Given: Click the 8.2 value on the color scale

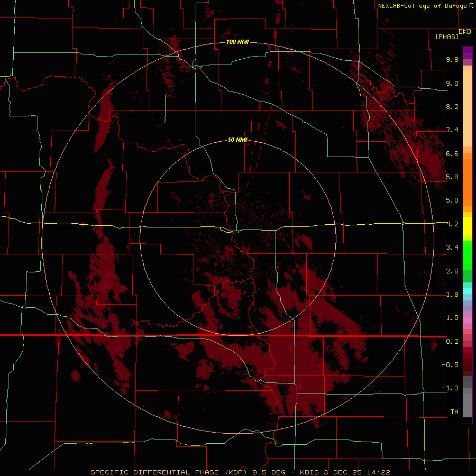Looking at the screenshot, I should 452,106.
